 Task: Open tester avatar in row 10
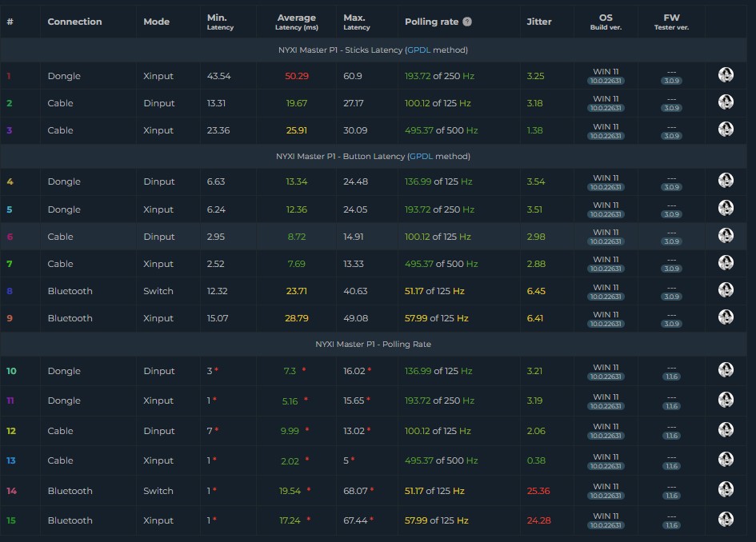726,369
